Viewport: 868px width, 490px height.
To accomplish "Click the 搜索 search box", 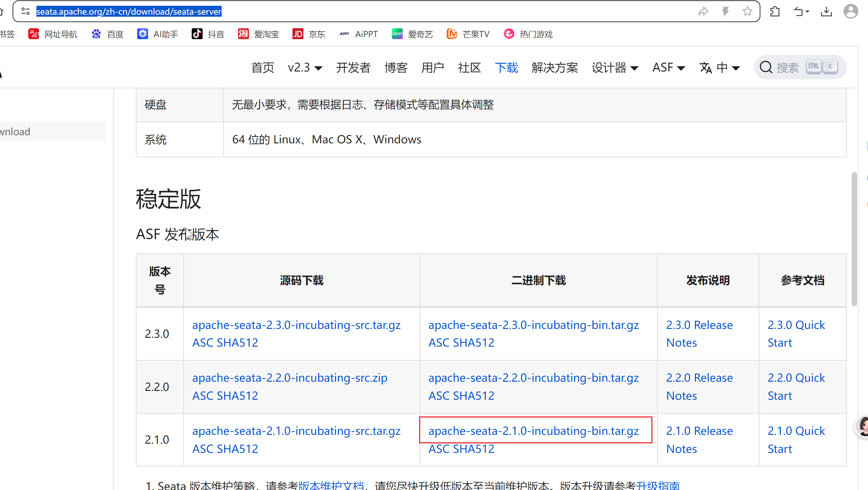I will [x=800, y=67].
